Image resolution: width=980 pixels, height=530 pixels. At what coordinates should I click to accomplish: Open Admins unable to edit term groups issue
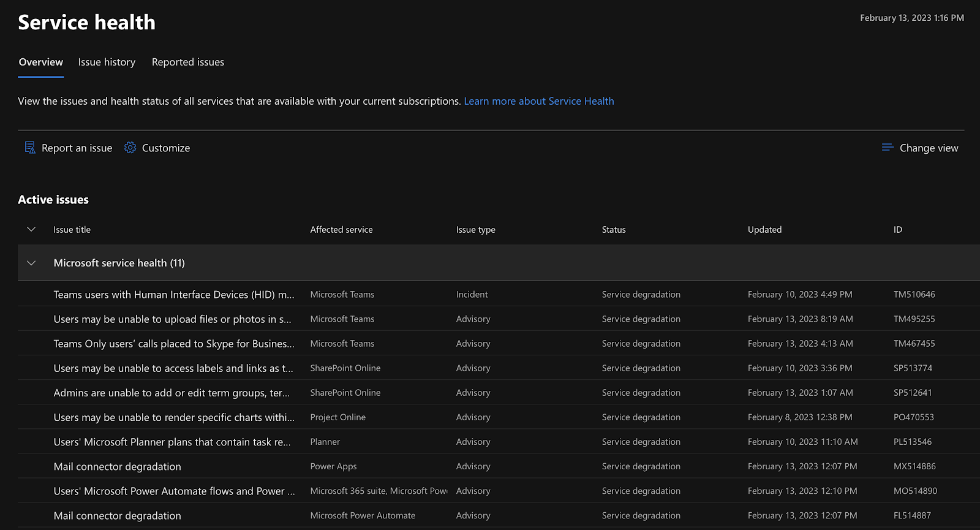click(x=171, y=393)
